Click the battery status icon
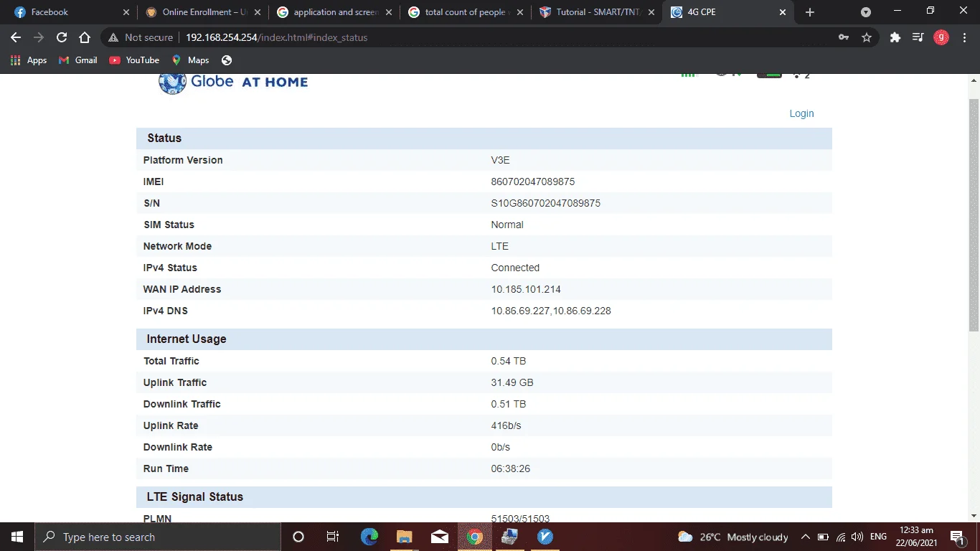The image size is (980, 551). click(823, 537)
